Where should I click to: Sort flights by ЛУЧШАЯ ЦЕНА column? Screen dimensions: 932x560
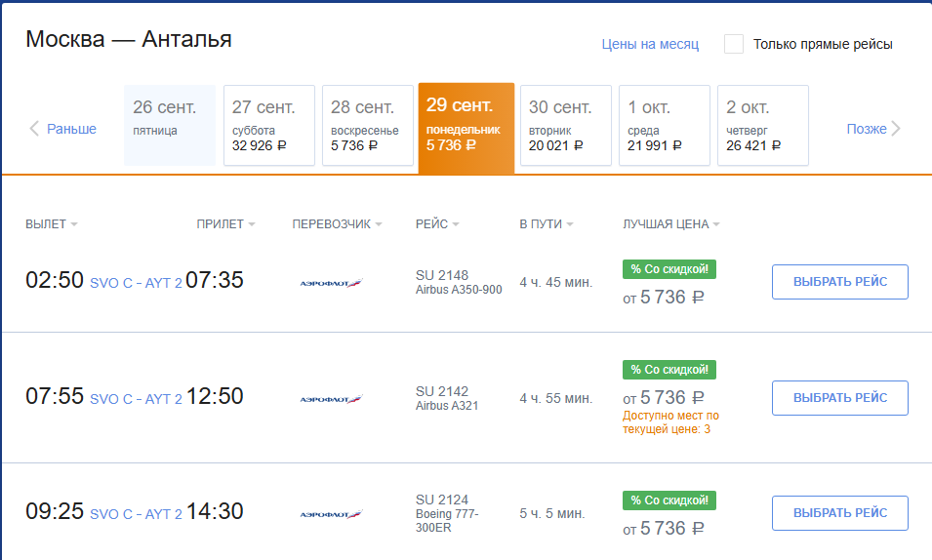pos(671,224)
